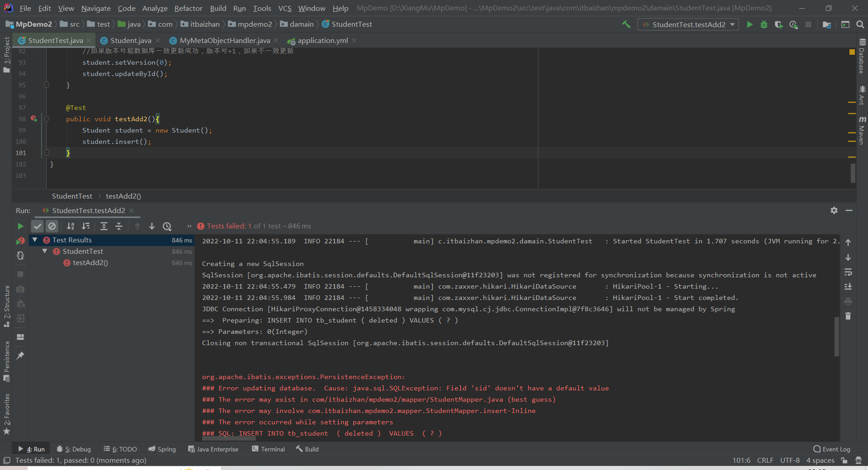Screen dimensions: 868x470
Task: Open the Event Log
Action: pyautogui.click(x=832, y=449)
